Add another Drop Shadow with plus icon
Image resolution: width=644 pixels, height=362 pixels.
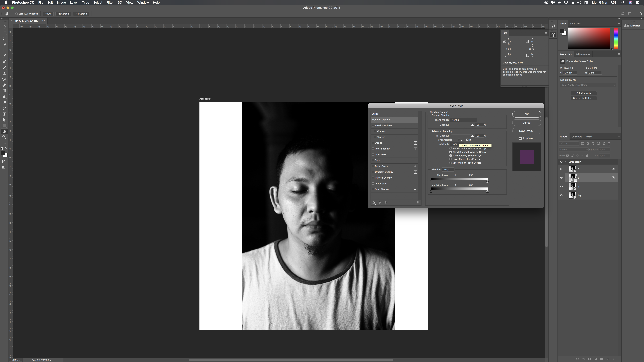(415, 189)
